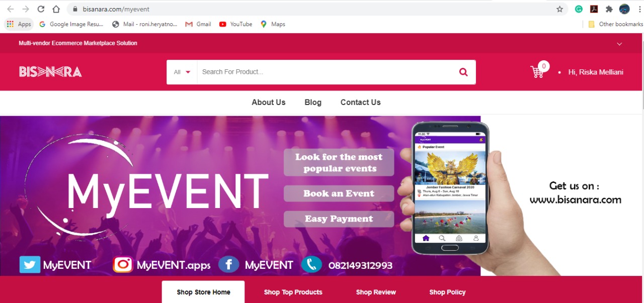Open the shopping cart icon
Screen dimensions: 644x303
point(537,72)
